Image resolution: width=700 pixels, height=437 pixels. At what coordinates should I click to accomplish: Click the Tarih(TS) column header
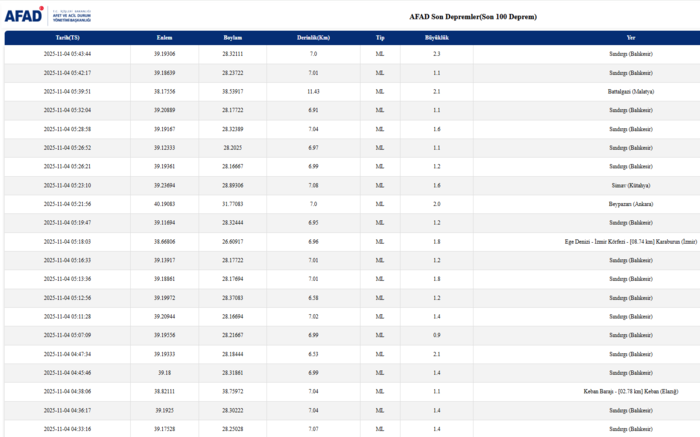(67, 37)
